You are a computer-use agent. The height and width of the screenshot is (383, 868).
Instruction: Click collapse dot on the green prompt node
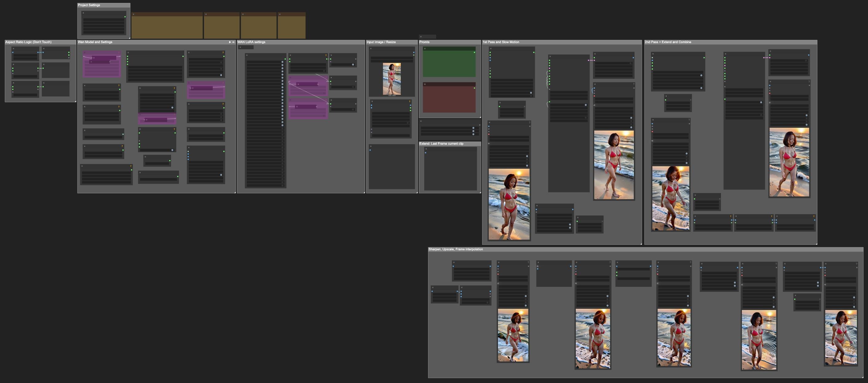(425, 49)
